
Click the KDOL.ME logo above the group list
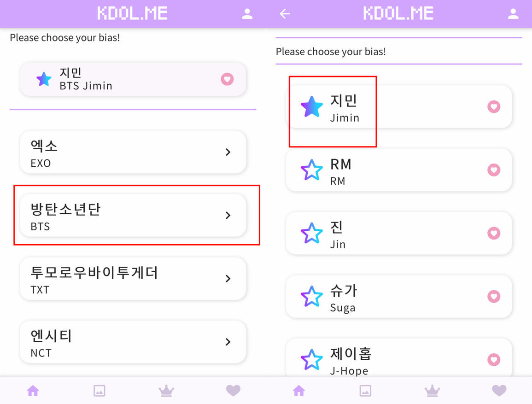coord(133,13)
